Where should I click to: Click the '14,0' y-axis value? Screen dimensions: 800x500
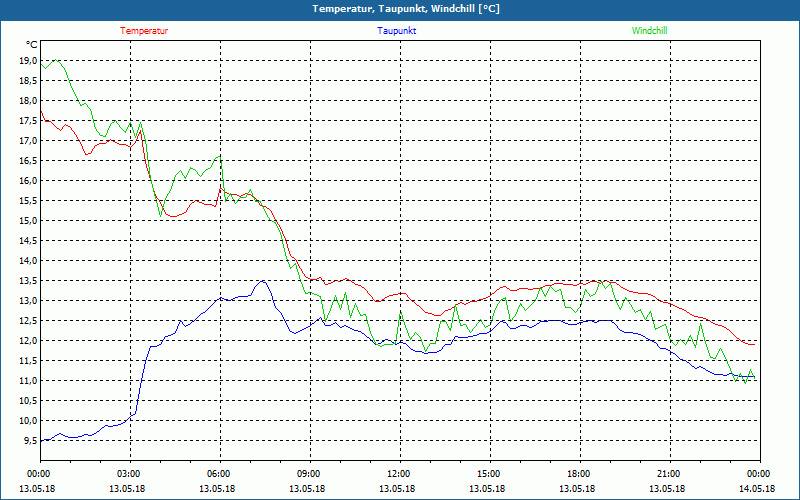[x=29, y=261]
